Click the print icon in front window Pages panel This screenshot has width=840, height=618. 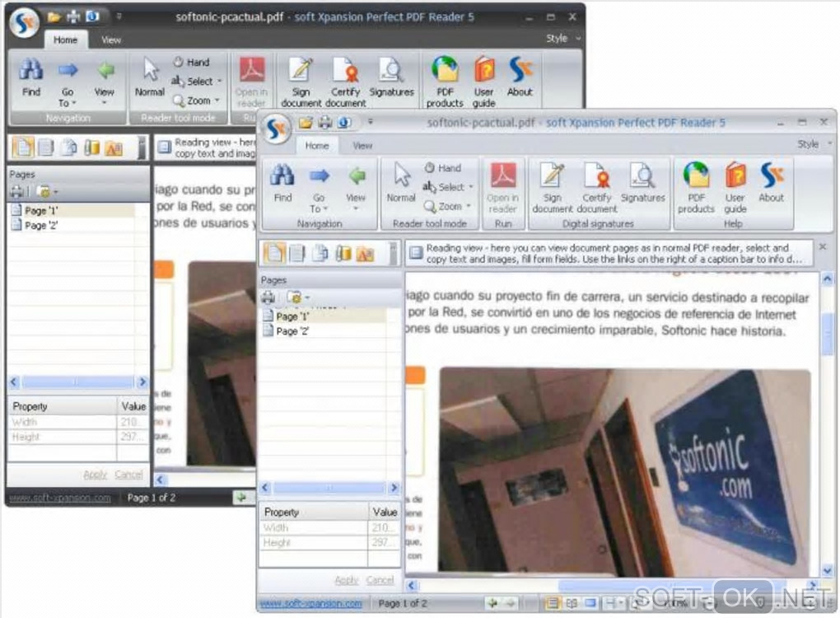(268, 297)
